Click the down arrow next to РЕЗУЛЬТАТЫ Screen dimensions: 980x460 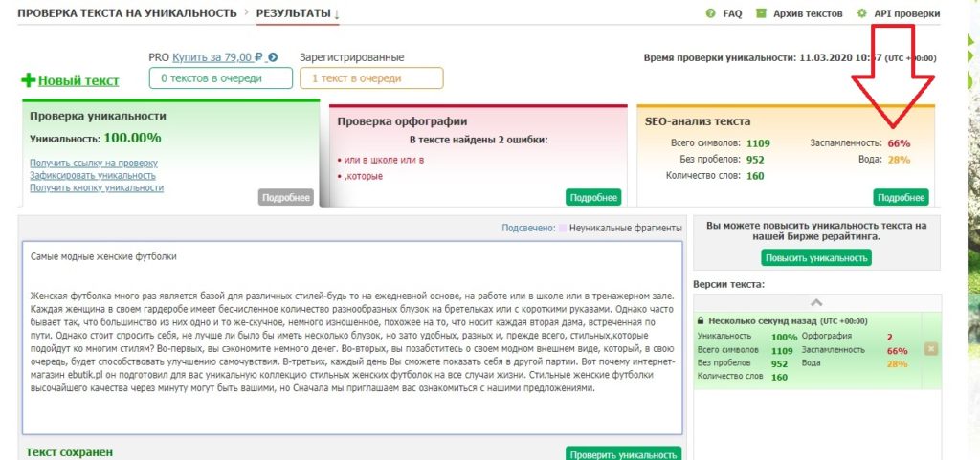[336, 13]
